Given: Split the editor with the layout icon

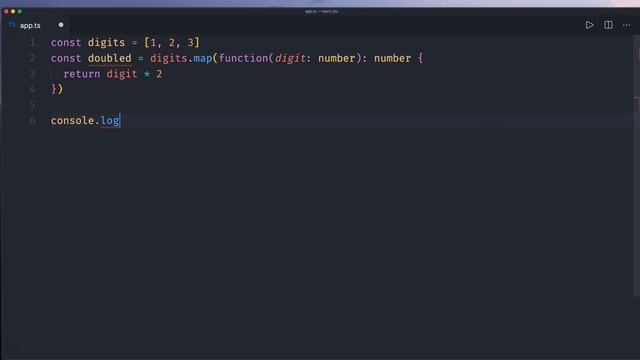Looking at the screenshot, I should [x=608, y=25].
